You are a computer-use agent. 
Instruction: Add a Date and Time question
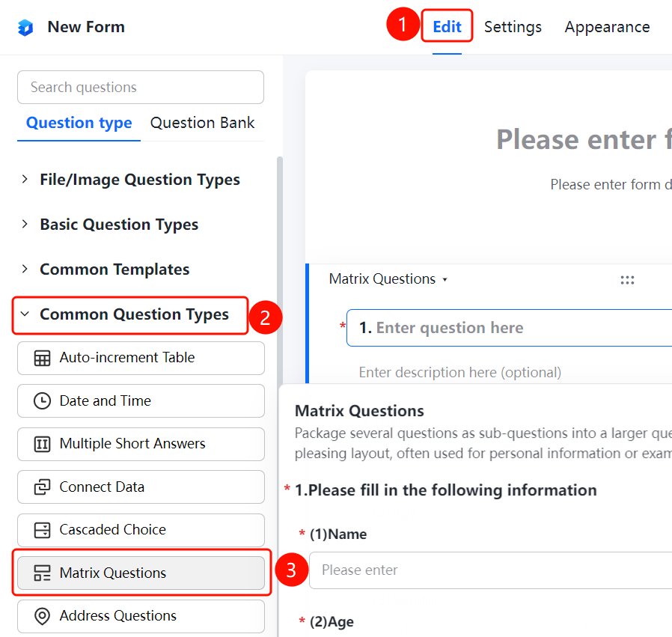click(x=141, y=400)
